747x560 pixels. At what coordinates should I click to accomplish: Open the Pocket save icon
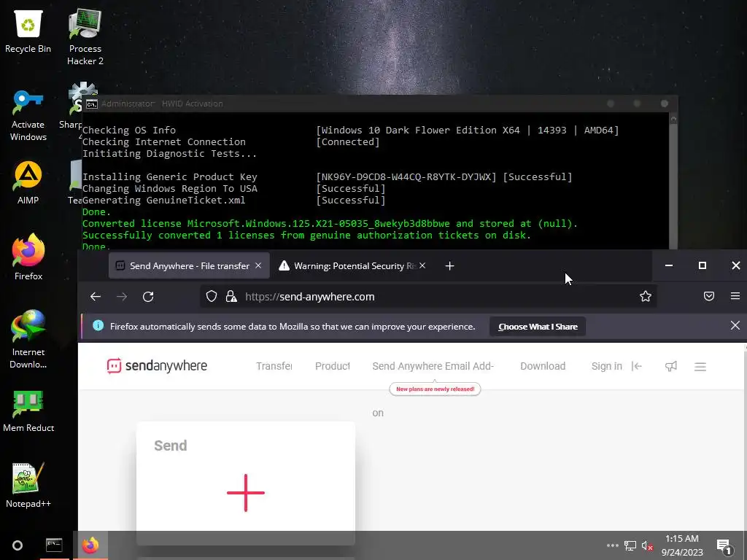coord(709,297)
